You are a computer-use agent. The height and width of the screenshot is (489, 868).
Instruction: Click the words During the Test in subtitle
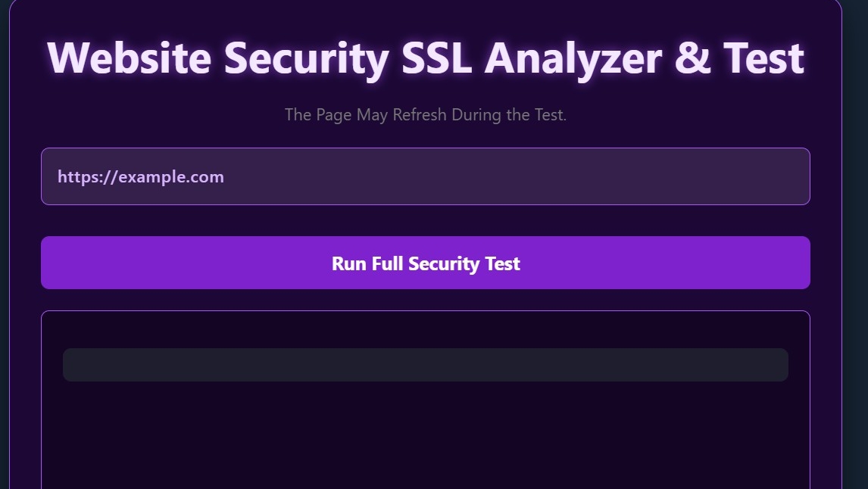click(x=509, y=114)
